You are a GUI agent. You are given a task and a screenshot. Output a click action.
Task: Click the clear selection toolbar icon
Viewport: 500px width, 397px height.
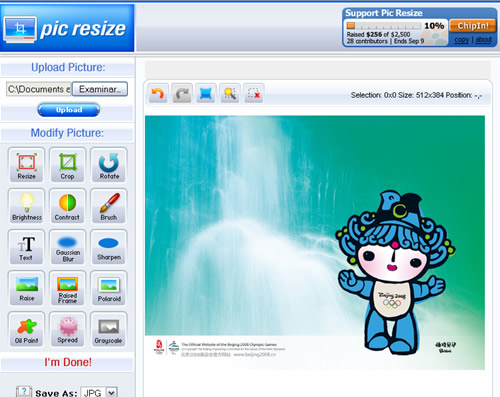point(254,93)
